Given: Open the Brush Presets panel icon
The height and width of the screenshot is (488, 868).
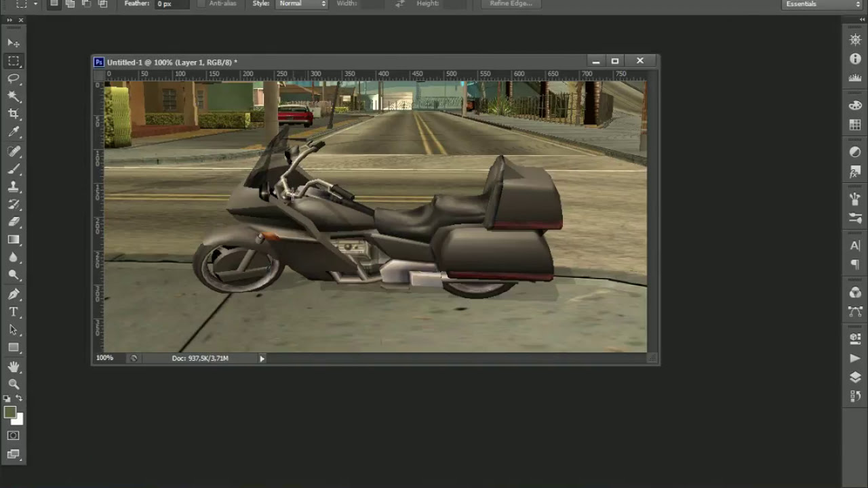Looking at the screenshot, I should click(855, 218).
